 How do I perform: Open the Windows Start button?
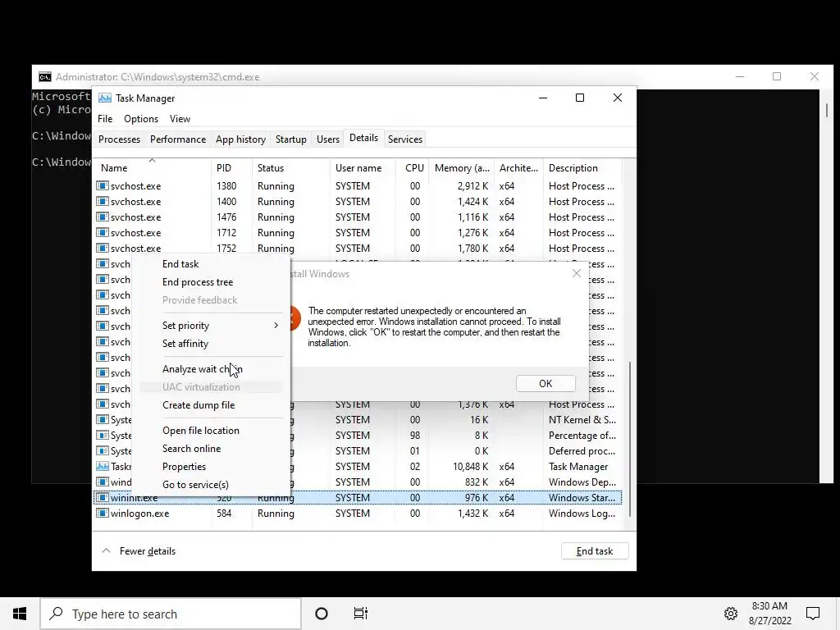(20, 614)
